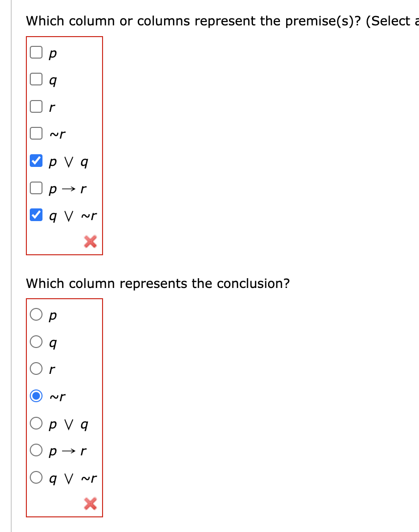The height and width of the screenshot is (532, 419).
Task: Select q as the conclusion
Action: [x=36, y=342]
